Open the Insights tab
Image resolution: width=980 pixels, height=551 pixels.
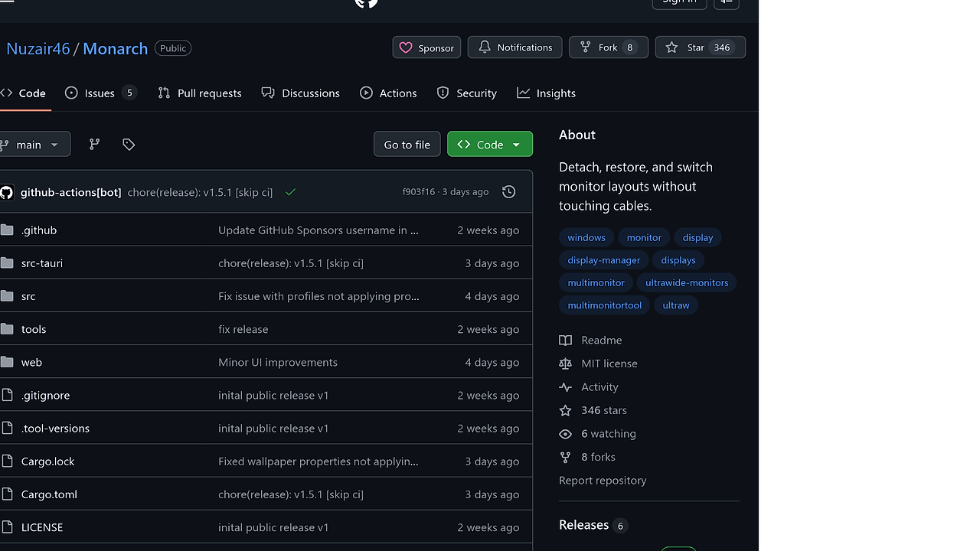click(546, 93)
